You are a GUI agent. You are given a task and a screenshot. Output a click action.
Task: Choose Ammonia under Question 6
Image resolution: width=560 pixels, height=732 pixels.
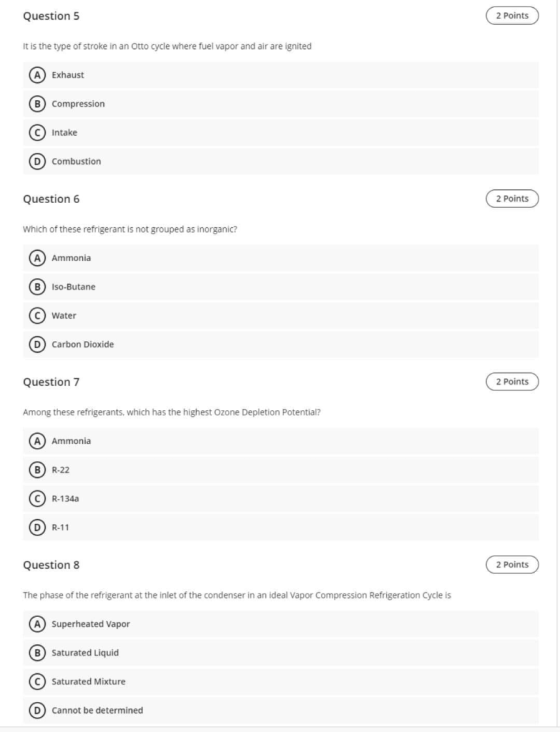tap(281, 258)
